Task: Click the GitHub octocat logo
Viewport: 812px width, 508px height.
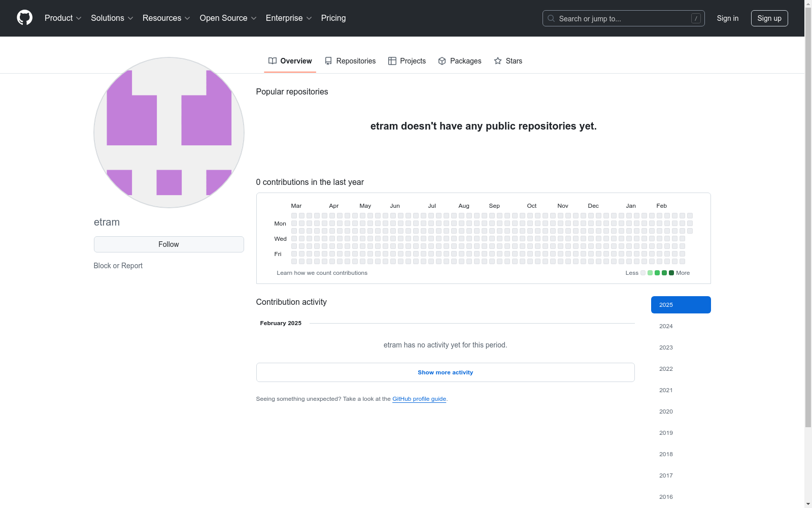Action: click(24, 18)
